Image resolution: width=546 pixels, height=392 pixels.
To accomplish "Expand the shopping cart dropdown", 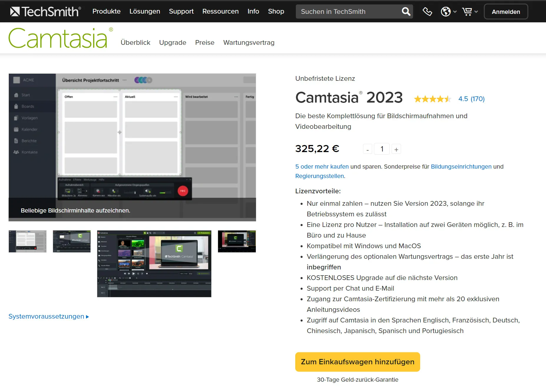I will tap(470, 11).
